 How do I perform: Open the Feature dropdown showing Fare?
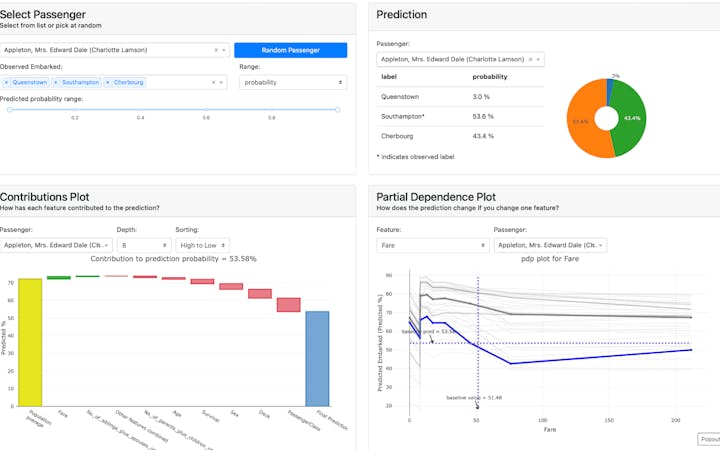click(433, 245)
